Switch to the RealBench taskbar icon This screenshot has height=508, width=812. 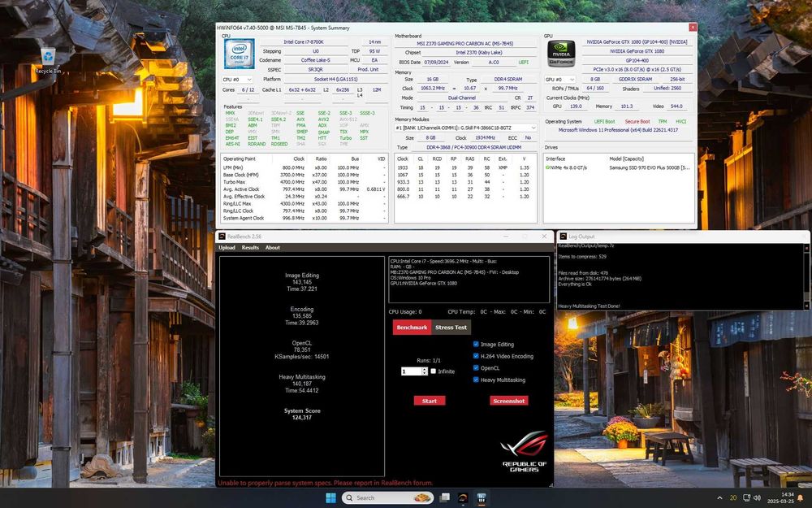point(463,497)
